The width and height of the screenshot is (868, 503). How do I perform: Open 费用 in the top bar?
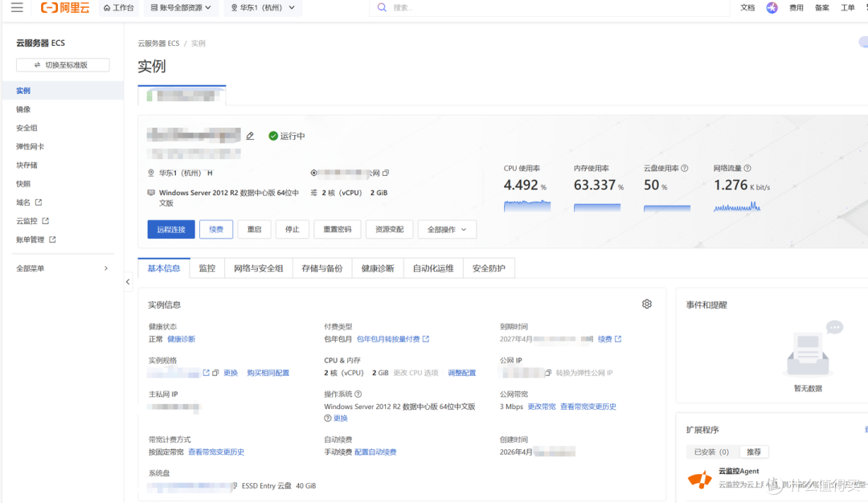[796, 8]
